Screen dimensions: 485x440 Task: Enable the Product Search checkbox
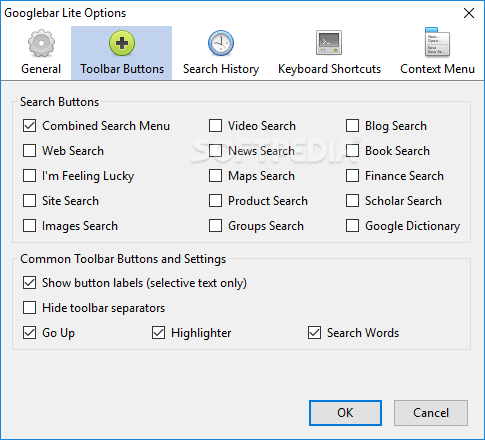(215, 201)
